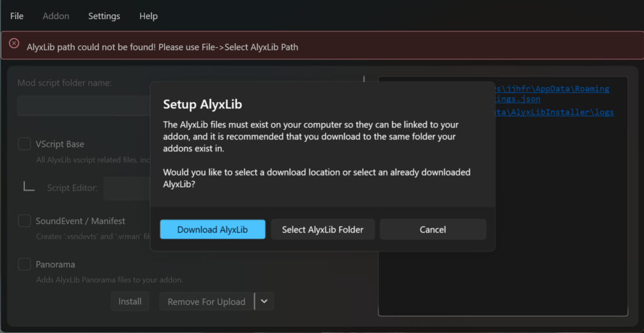The image size is (644, 333).
Task: Check the Panorama option
Action: click(x=24, y=264)
